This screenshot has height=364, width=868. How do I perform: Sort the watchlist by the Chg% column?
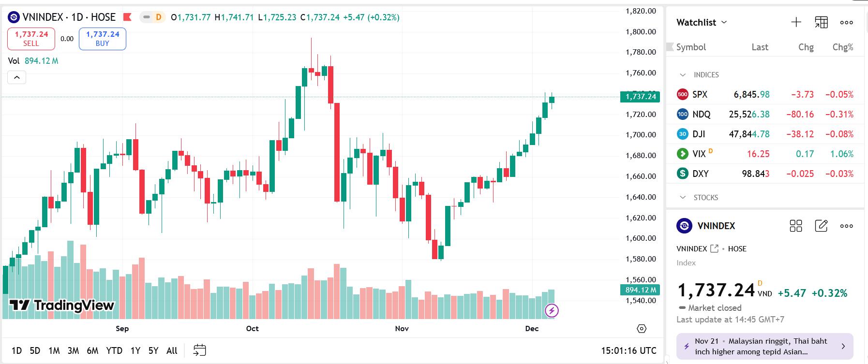click(x=842, y=47)
